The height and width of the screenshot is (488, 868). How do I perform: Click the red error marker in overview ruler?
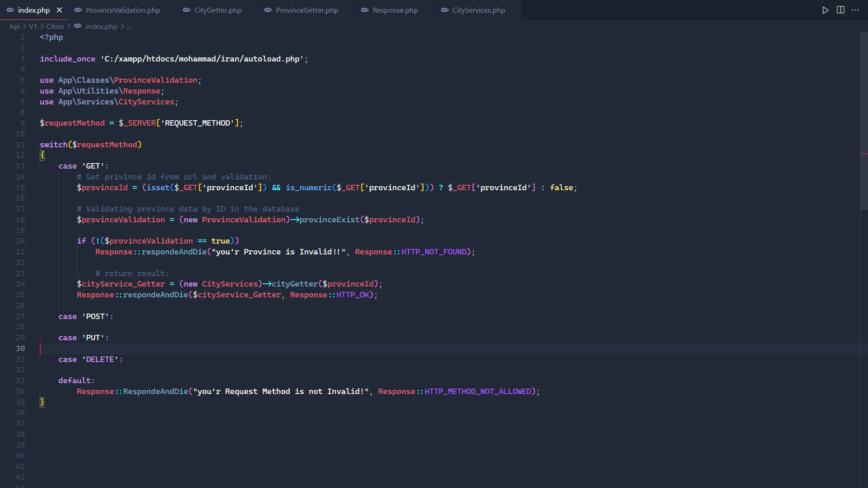(864, 154)
